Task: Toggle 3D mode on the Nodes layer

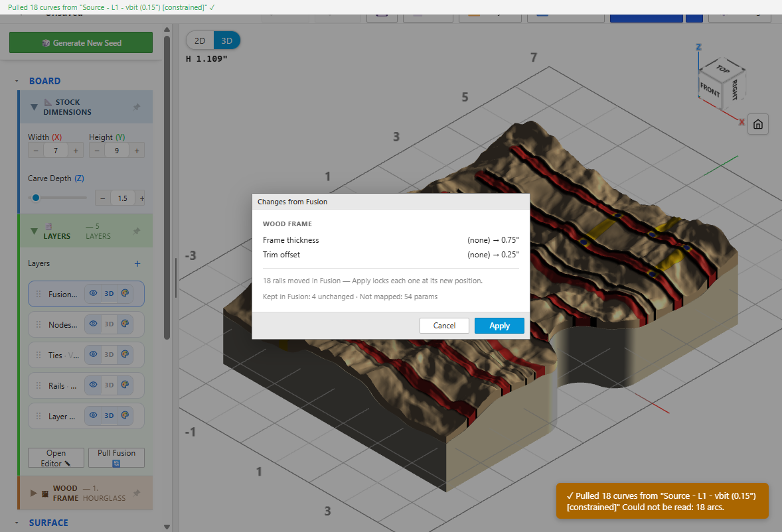Action: (x=110, y=324)
